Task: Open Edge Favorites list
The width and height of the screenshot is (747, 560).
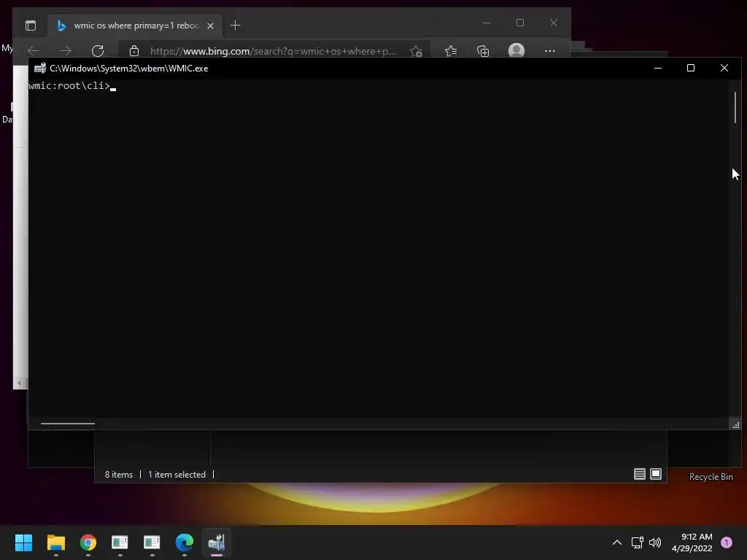Action: point(451,50)
